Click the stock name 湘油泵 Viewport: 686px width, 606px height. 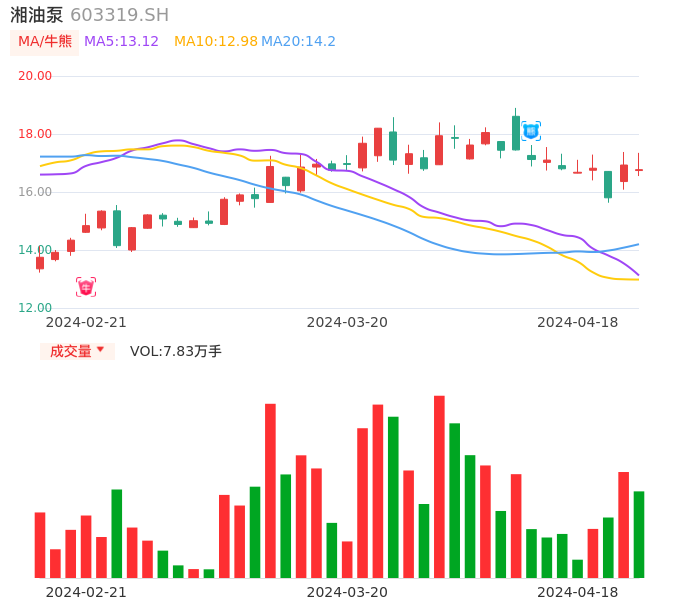[x=37, y=15]
